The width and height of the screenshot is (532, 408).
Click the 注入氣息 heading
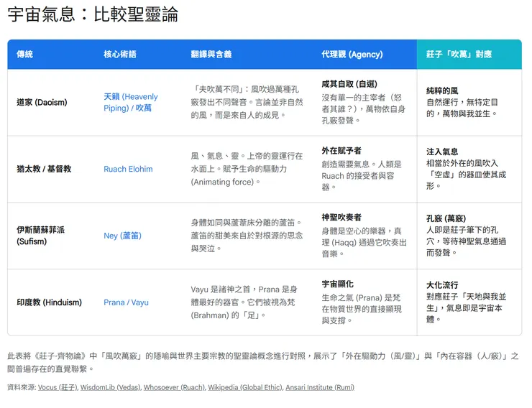point(442,152)
